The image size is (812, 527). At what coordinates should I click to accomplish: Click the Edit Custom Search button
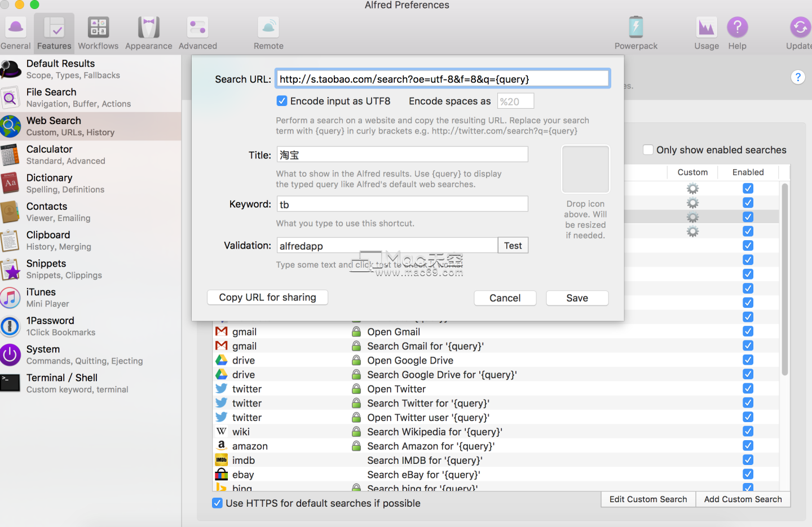648,499
